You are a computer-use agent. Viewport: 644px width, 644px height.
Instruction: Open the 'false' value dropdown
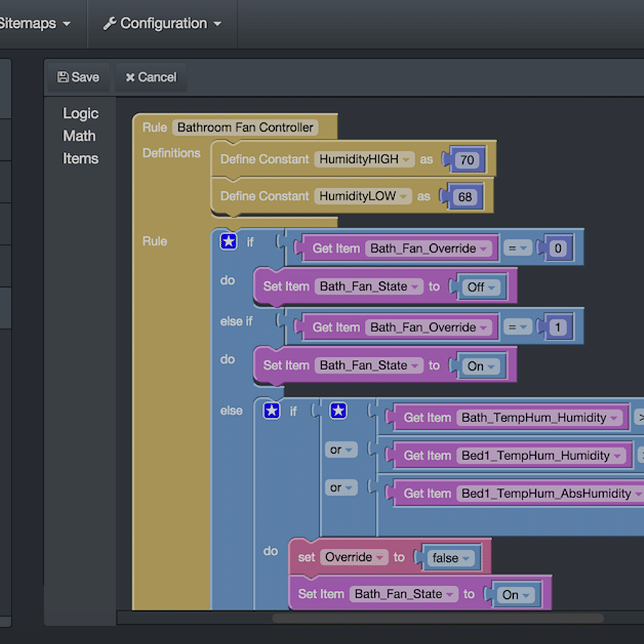pos(466,557)
